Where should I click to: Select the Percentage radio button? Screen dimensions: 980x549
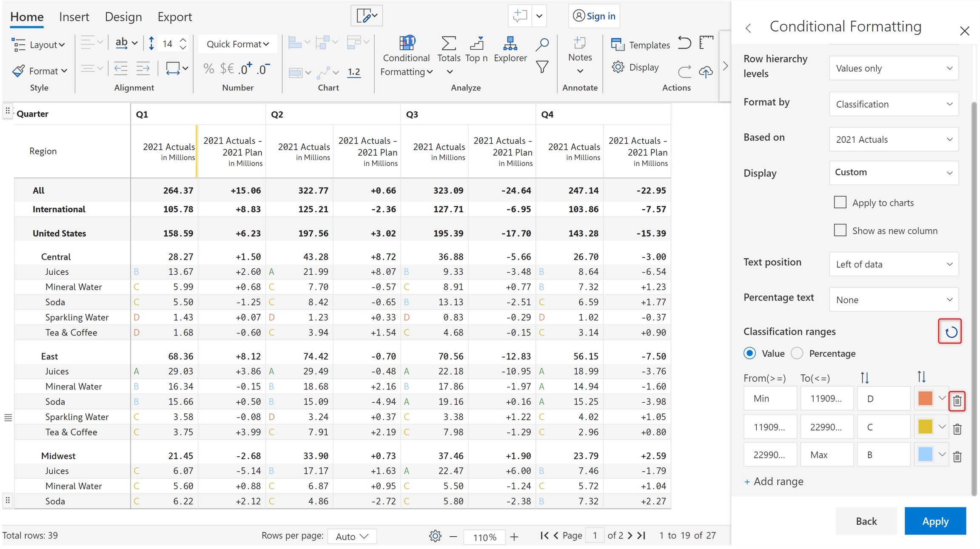coord(797,353)
